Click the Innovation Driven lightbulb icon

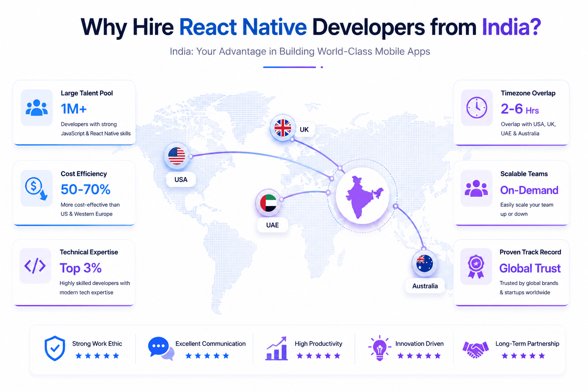tap(379, 348)
